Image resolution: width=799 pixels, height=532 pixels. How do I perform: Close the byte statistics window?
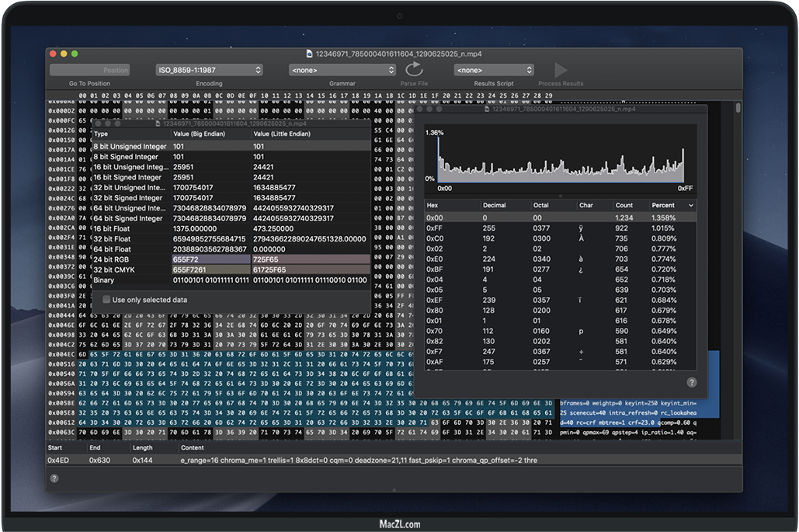tap(420, 109)
